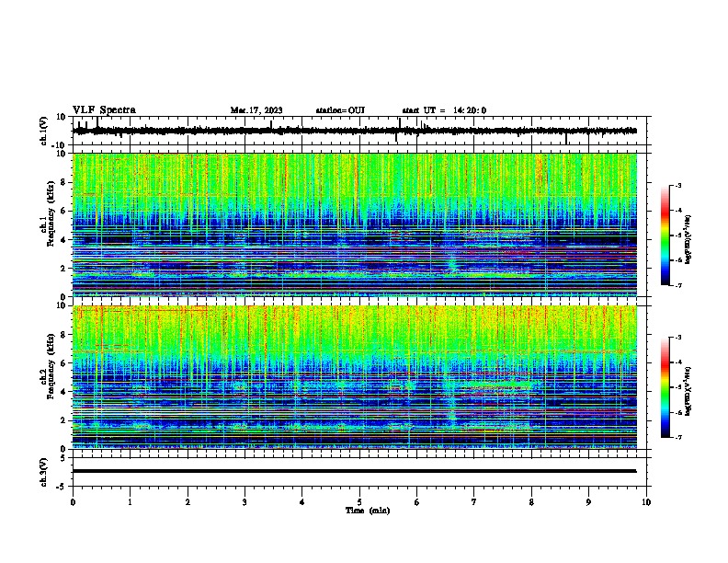The width and height of the screenshot is (728, 563).
Task: Click the ch.1 spectrogram panel
Action: 355,224
